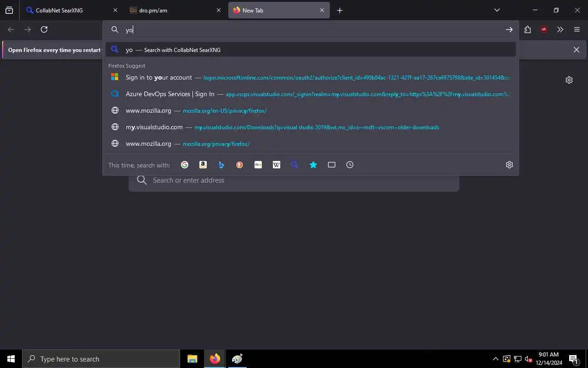
Task: Go forward one page
Action: (x=28, y=29)
